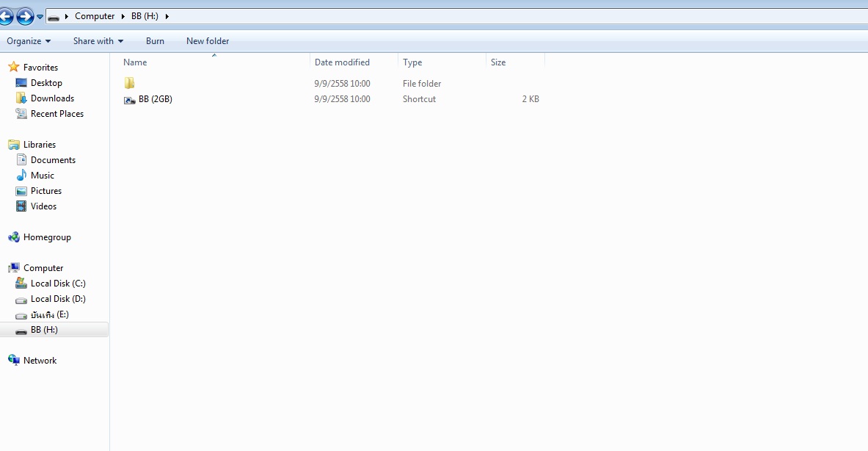Image resolution: width=868 pixels, height=451 pixels.
Task: Click the BB (2GB) file name
Action: 156,99
